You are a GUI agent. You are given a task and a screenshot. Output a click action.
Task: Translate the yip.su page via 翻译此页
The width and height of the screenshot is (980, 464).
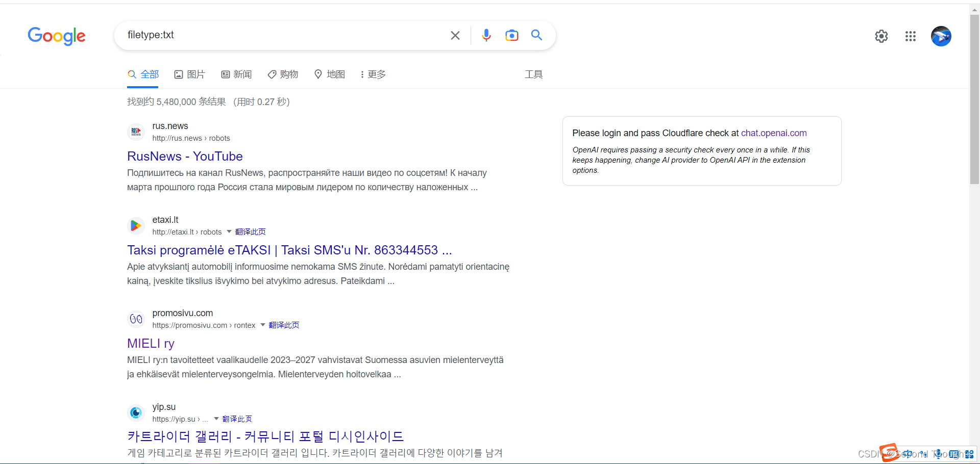(237, 419)
